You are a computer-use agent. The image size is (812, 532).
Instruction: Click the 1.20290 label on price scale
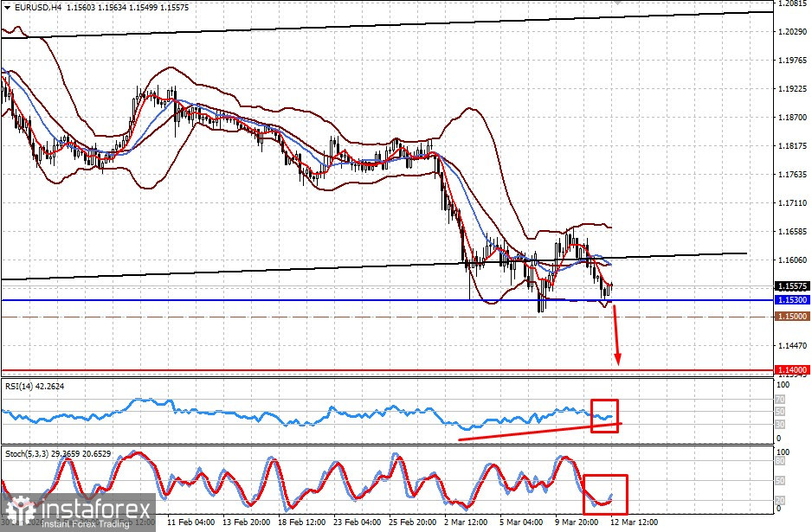[792, 31]
